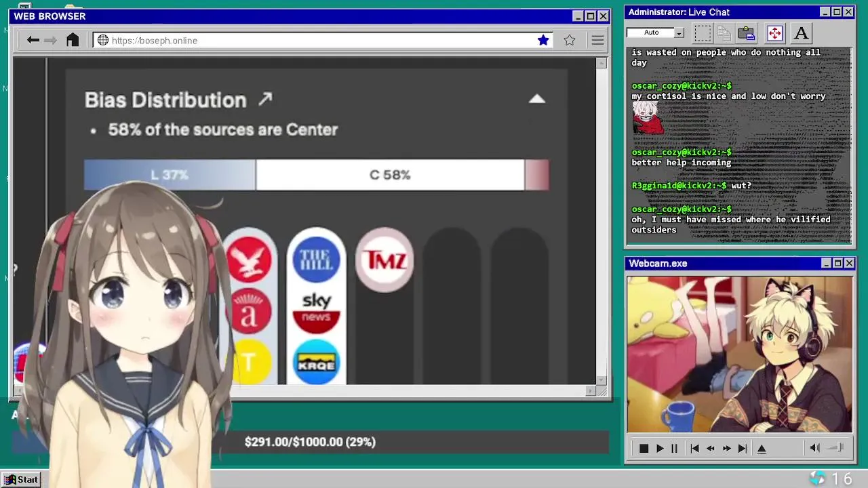
Task: Play the Webcam.exe video
Action: pos(660,448)
